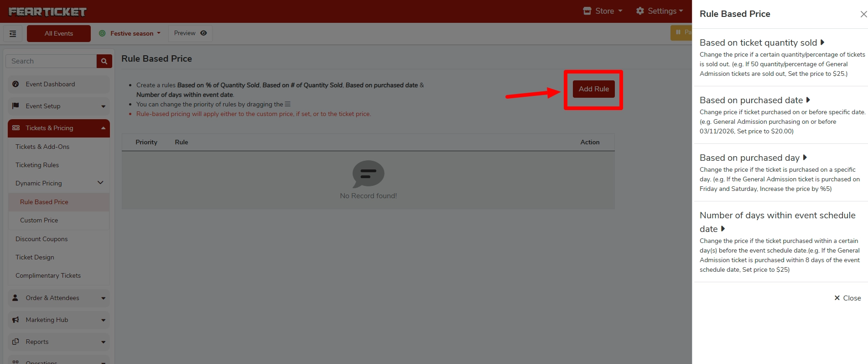
Task: Click the Preview button
Action: coord(190,33)
